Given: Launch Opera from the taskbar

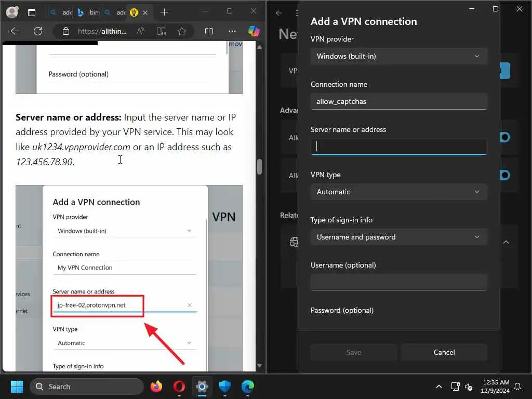Looking at the screenshot, I should pos(179,387).
